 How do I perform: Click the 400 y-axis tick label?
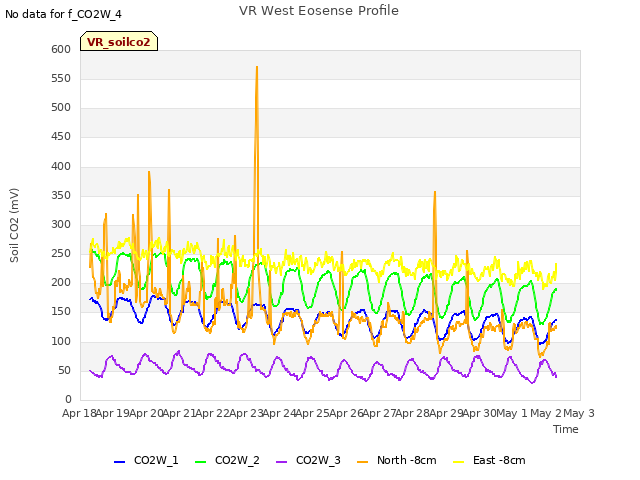click(61, 167)
